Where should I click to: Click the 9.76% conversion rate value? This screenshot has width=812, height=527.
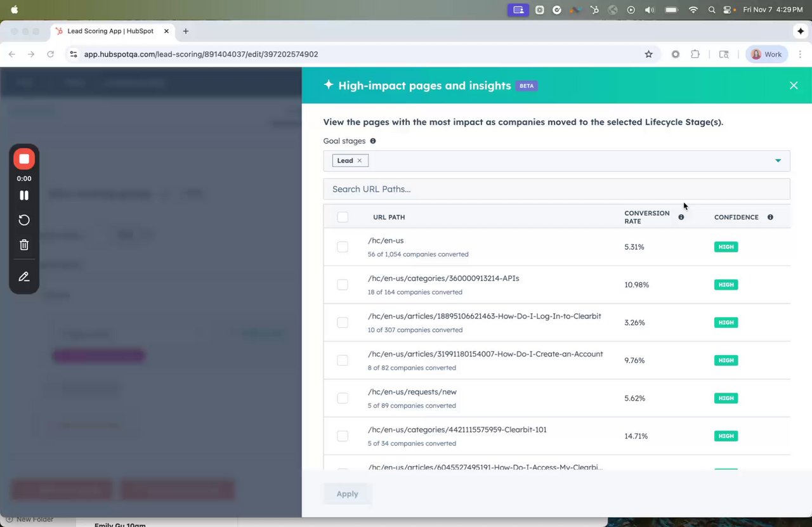634,360
